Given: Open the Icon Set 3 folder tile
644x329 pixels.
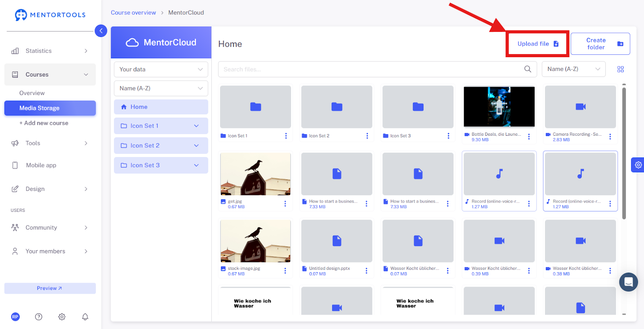Looking at the screenshot, I should coord(418,107).
